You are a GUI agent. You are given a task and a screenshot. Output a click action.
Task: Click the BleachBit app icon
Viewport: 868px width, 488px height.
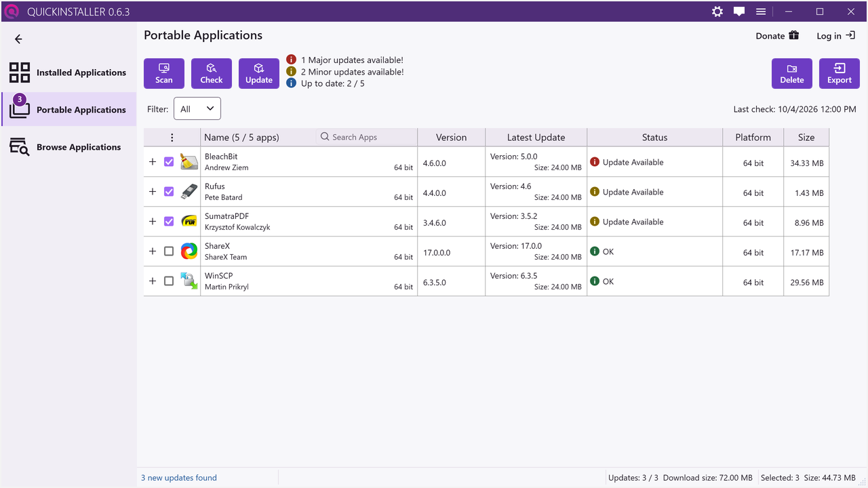click(189, 162)
